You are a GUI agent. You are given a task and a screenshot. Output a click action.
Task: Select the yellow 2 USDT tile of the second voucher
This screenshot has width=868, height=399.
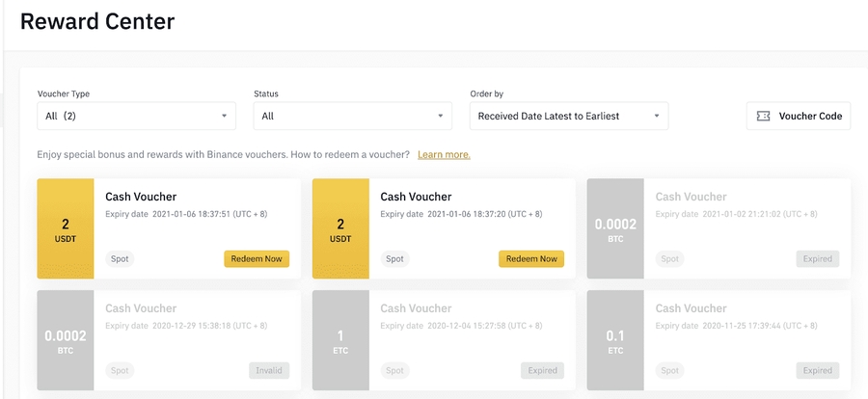point(340,228)
